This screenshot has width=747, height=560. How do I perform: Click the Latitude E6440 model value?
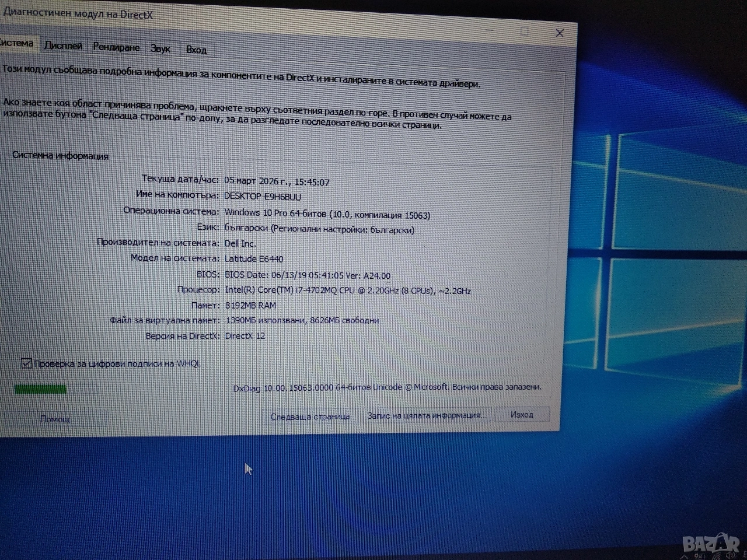click(x=254, y=258)
